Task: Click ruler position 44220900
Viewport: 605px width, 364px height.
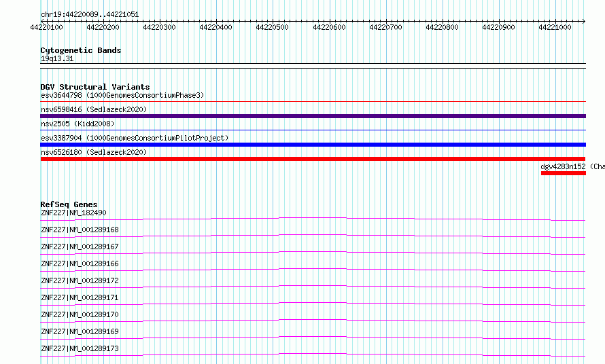Action: (x=498, y=27)
